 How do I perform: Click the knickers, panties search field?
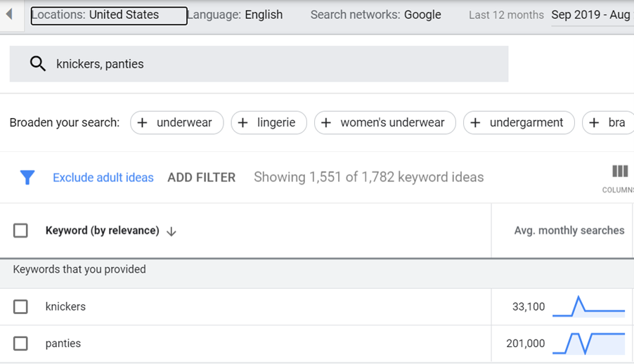pyautogui.click(x=259, y=64)
